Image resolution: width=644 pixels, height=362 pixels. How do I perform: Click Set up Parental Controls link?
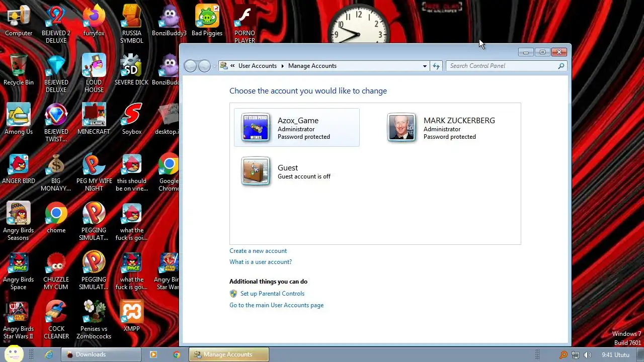pyautogui.click(x=272, y=294)
